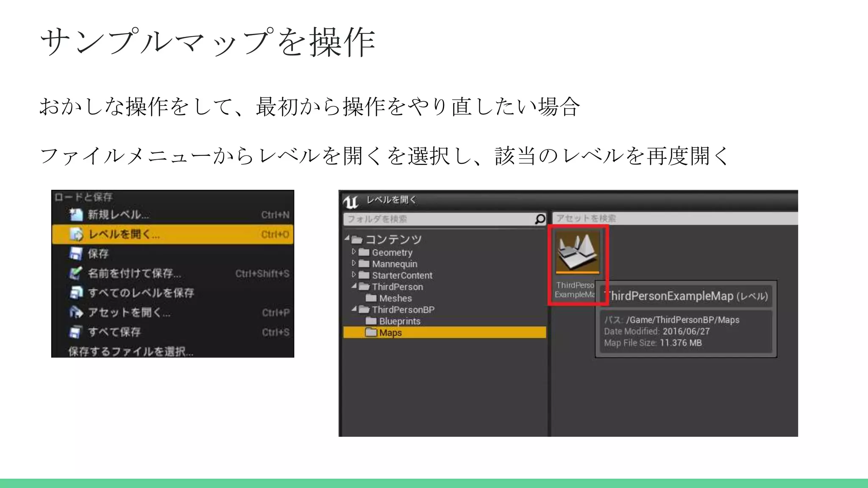Click the Maps folder icon
Image resolution: width=868 pixels, height=488 pixels.
[371, 332]
